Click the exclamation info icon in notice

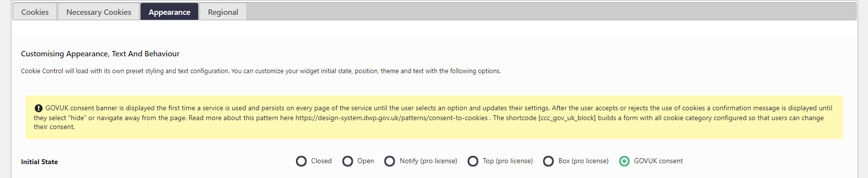click(x=38, y=108)
